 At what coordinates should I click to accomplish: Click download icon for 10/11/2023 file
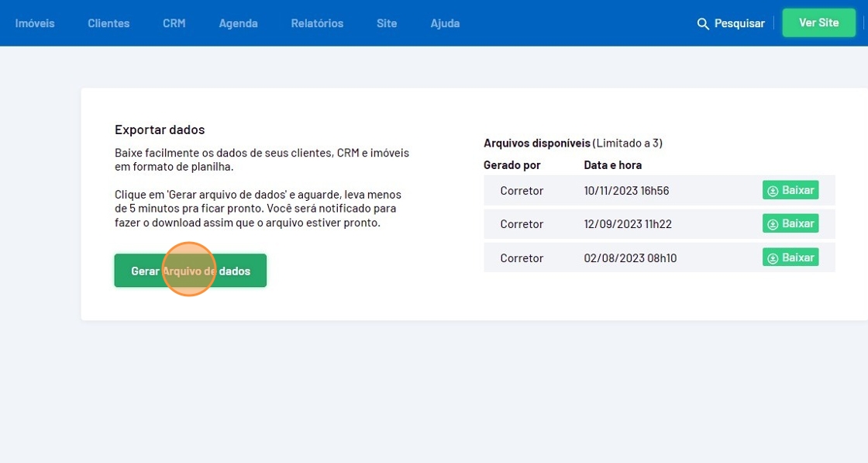[773, 191]
